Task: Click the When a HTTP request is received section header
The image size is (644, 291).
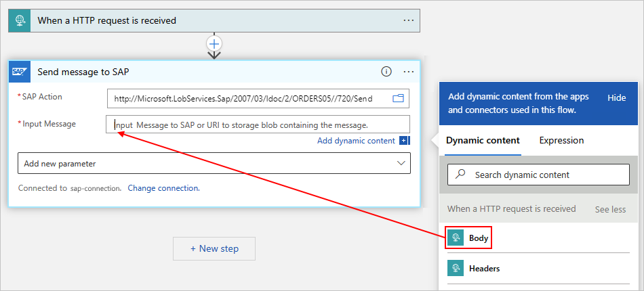Action: [511, 209]
